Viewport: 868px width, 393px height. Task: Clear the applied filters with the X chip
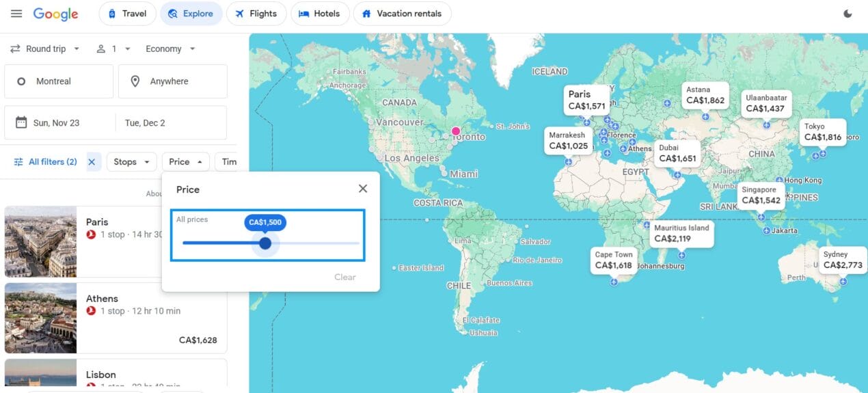[92, 162]
